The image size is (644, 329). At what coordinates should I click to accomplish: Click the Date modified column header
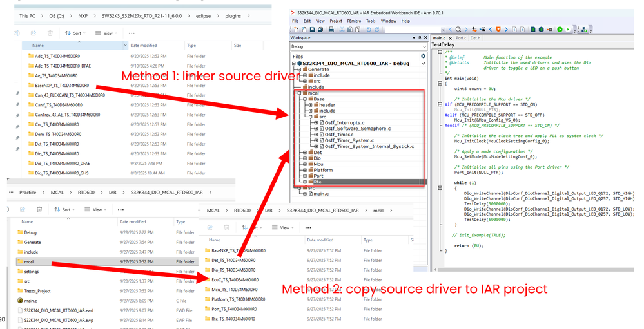[x=143, y=46]
